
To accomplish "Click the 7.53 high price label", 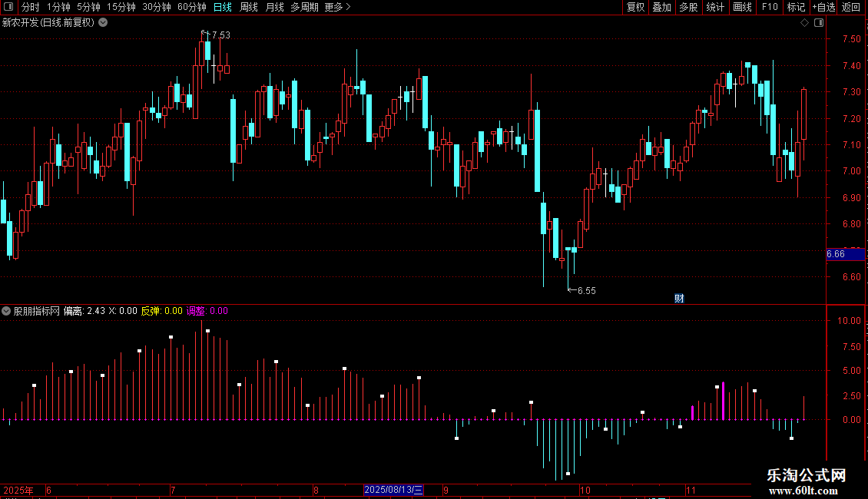I will tap(221, 35).
